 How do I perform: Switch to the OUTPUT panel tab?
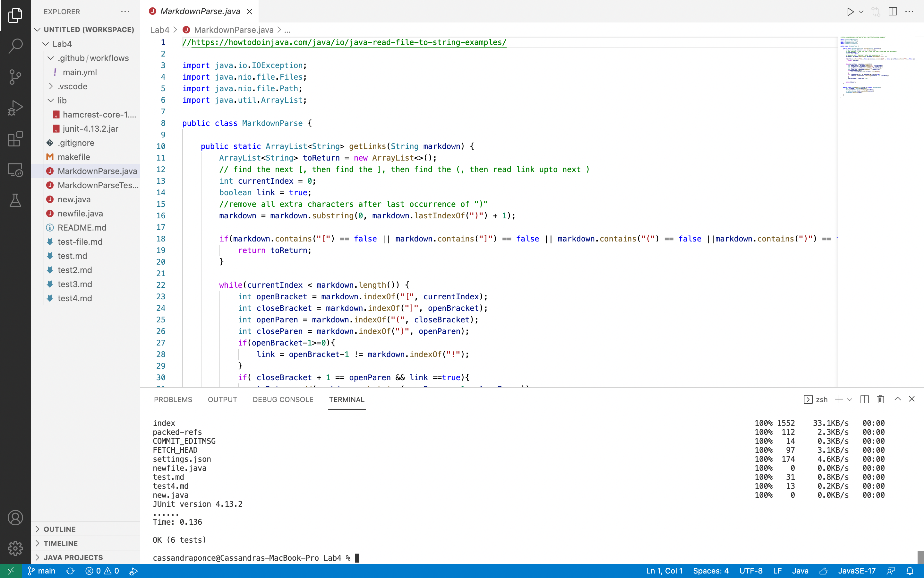coord(222,399)
